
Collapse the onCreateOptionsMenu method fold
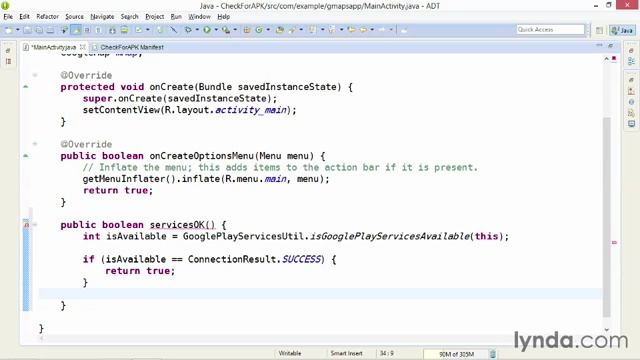pyautogui.click(x=35, y=144)
